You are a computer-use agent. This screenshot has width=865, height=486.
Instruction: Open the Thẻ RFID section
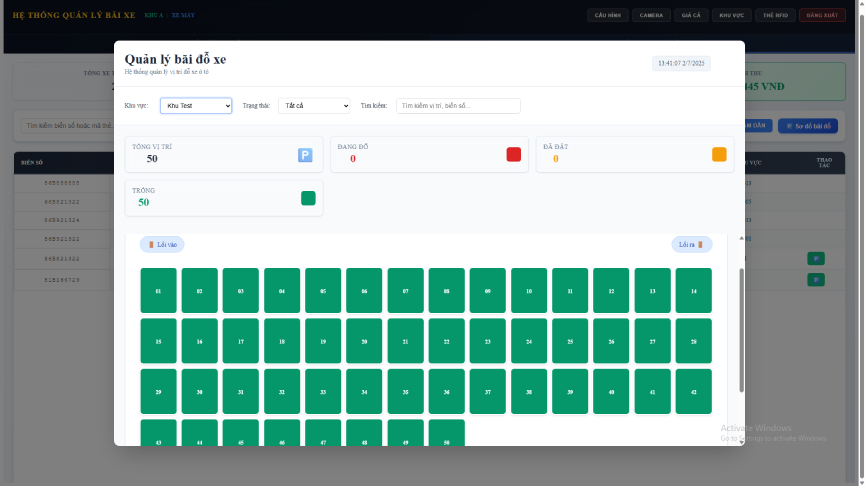click(775, 15)
